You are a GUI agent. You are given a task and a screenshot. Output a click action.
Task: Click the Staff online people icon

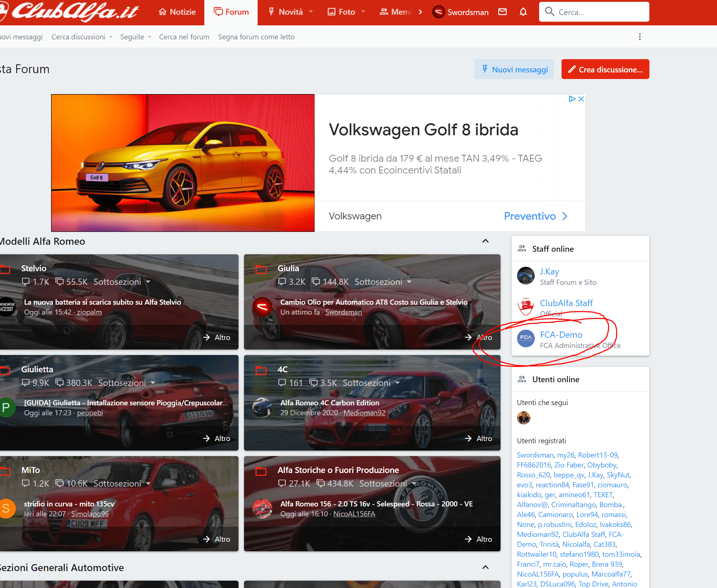tap(522, 249)
